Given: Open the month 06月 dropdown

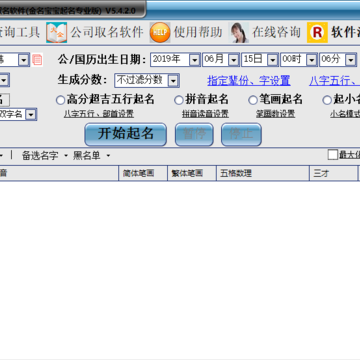Looking at the screenshot, I should (233, 60).
